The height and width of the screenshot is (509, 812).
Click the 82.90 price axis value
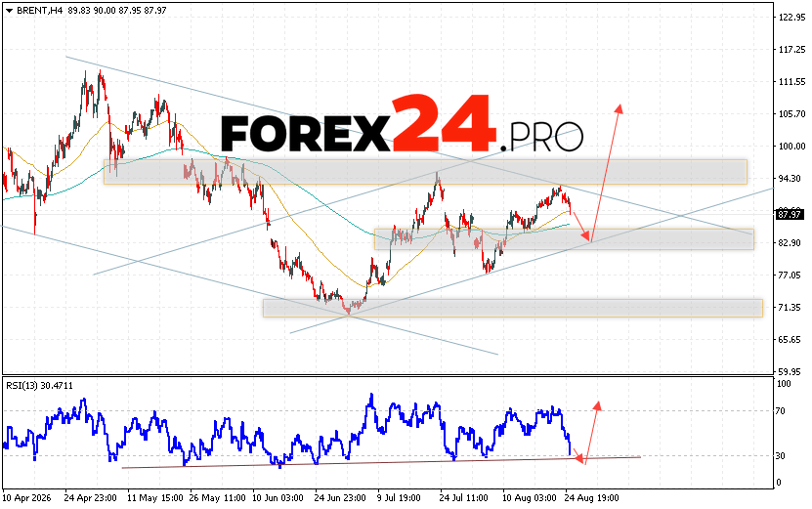tap(790, 243)
